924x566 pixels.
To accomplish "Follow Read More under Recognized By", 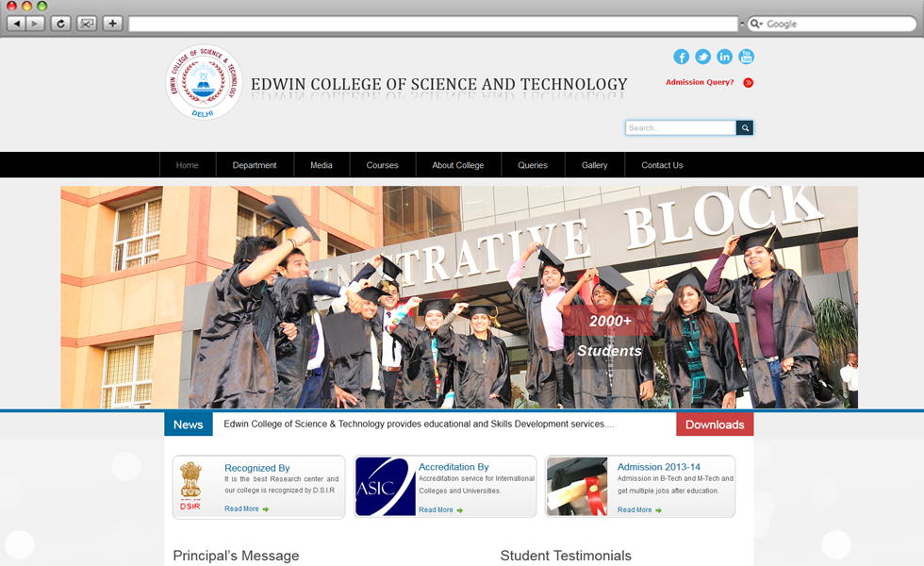I will click(x=242, y=509).
